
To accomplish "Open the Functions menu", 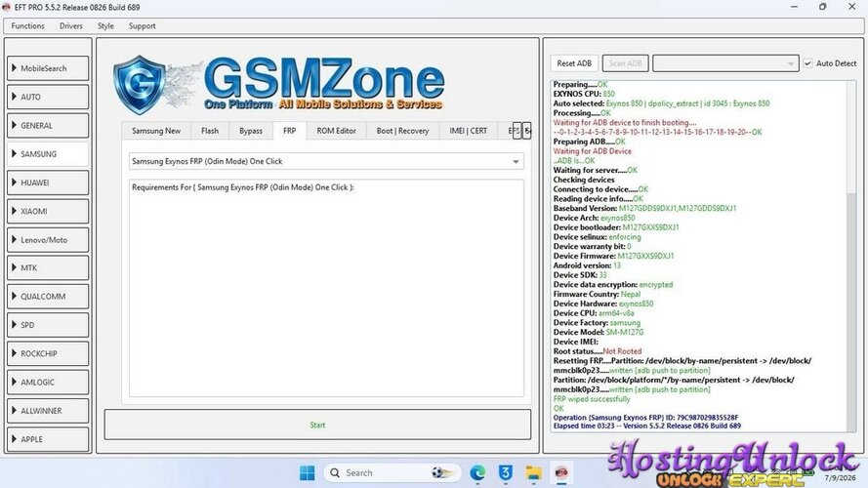I will click(x=27, y=26).
